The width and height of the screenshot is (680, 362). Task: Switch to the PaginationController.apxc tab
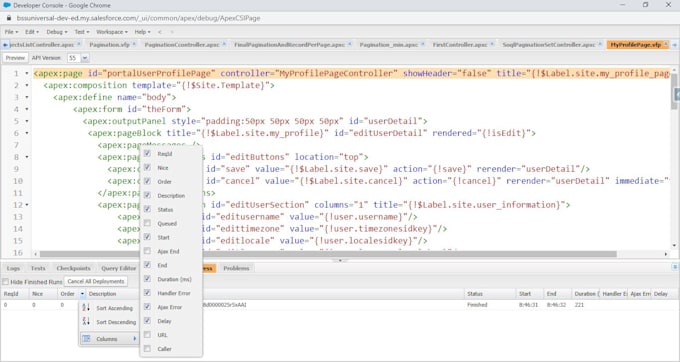tap(182, 45)
